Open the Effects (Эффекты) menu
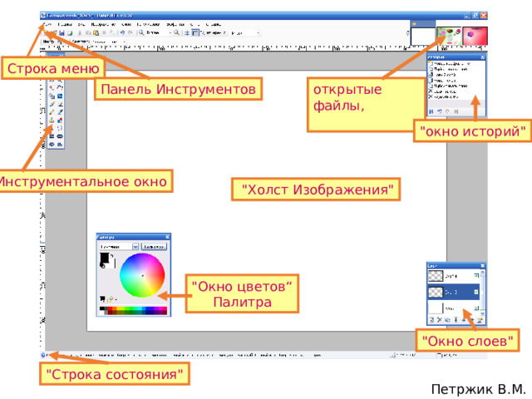Screen dimensions: 532x399 (175, 24)
